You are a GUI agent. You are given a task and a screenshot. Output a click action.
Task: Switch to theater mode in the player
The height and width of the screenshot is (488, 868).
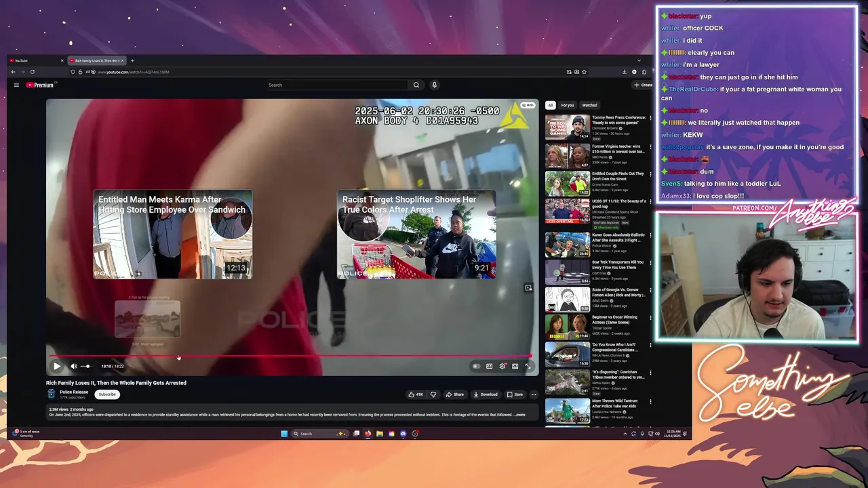click(515, 366)
